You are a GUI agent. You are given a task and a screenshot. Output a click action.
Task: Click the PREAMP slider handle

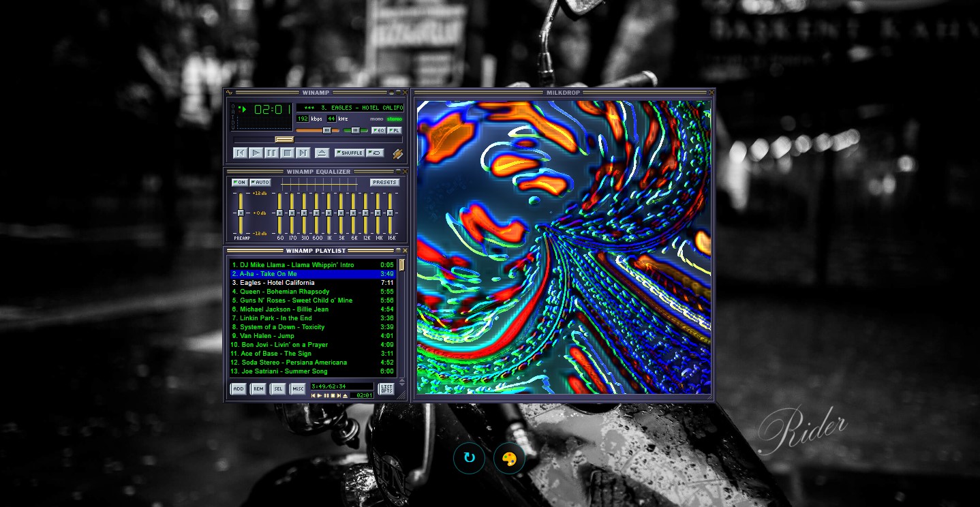point(241,213)
